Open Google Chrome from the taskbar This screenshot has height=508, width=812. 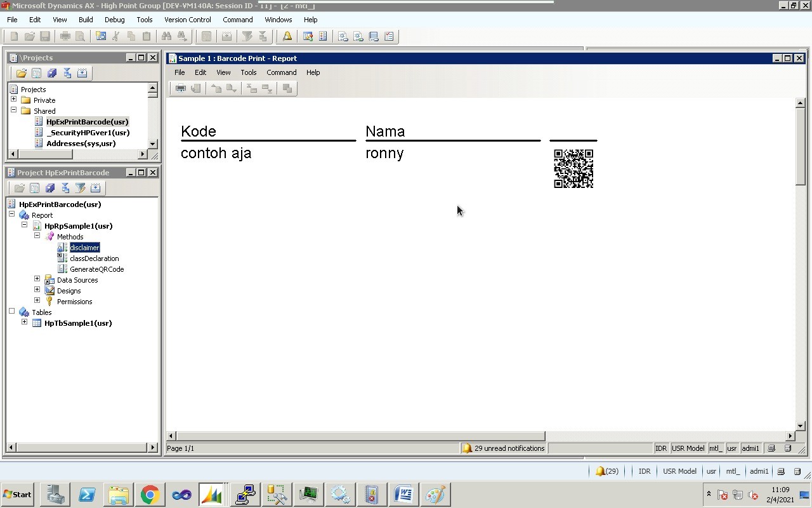pyautogui.click(x=150, y=495)
